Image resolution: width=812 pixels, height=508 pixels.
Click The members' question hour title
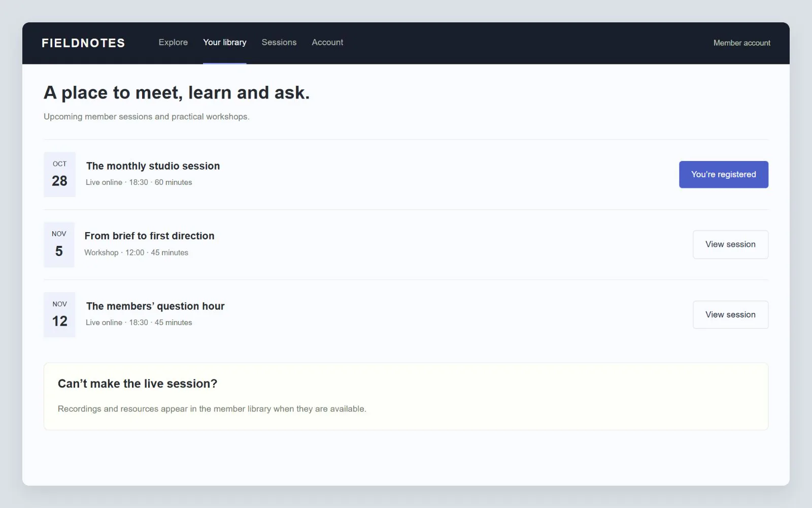(155, 306)
